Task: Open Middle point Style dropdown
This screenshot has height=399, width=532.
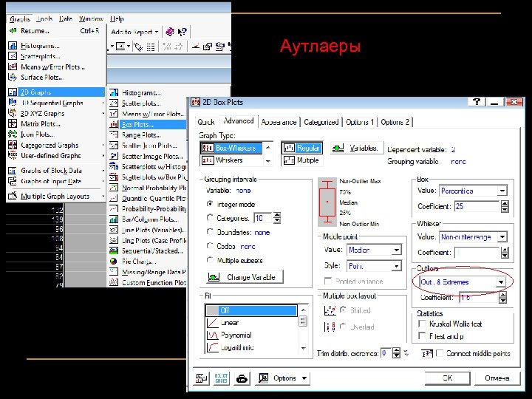Action: click(396, 266)
